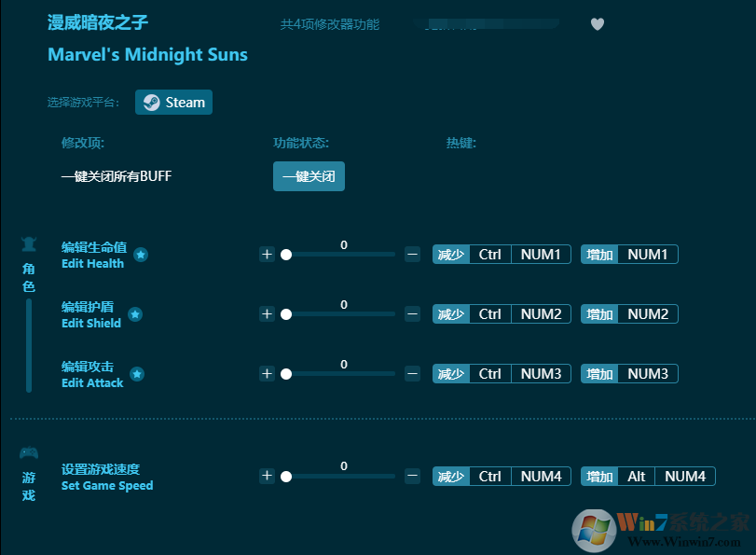Click 增加 NUM3 hotkey for Edit Attack
Viewport: 756px width, 555px height.
628,373
